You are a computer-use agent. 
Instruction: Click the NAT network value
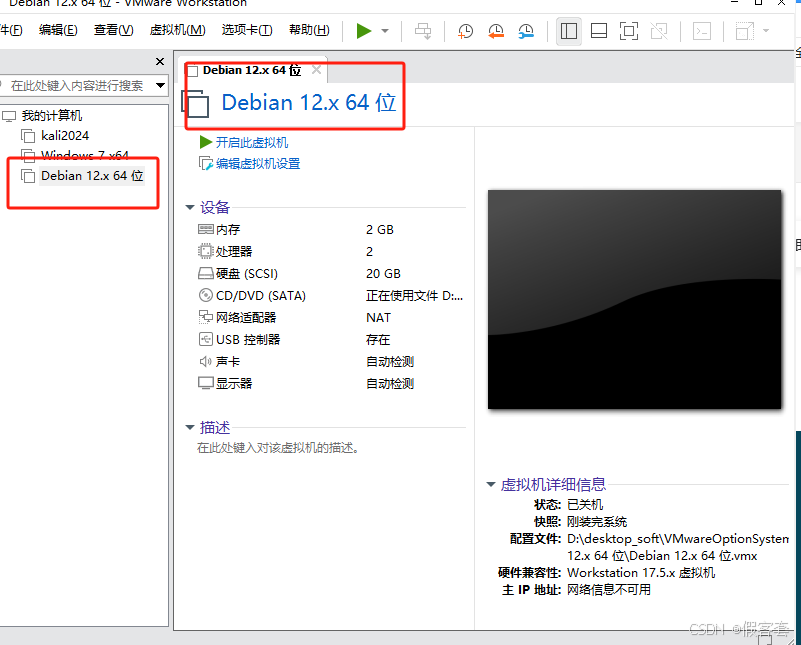click(x=379, y=318)
